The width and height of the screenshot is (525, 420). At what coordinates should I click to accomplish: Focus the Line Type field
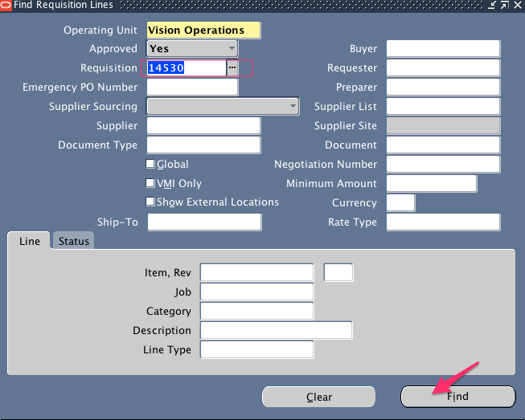(x=256, y=349)
